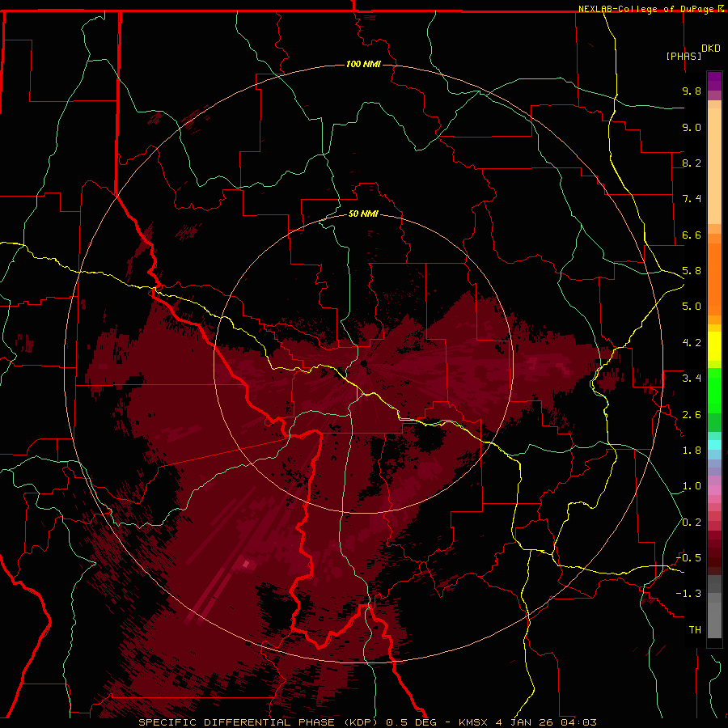
Task: Click the 4.2 legend value
Action: click(692, 343)
